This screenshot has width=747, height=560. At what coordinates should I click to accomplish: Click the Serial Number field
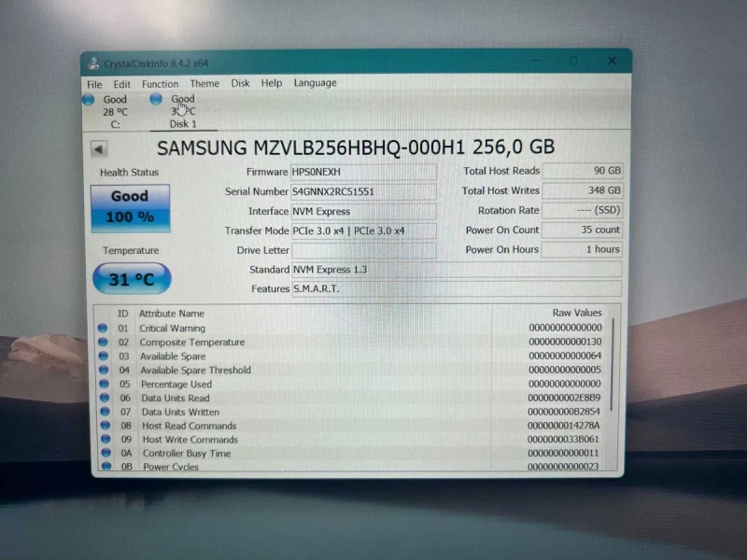click(363, 191)
